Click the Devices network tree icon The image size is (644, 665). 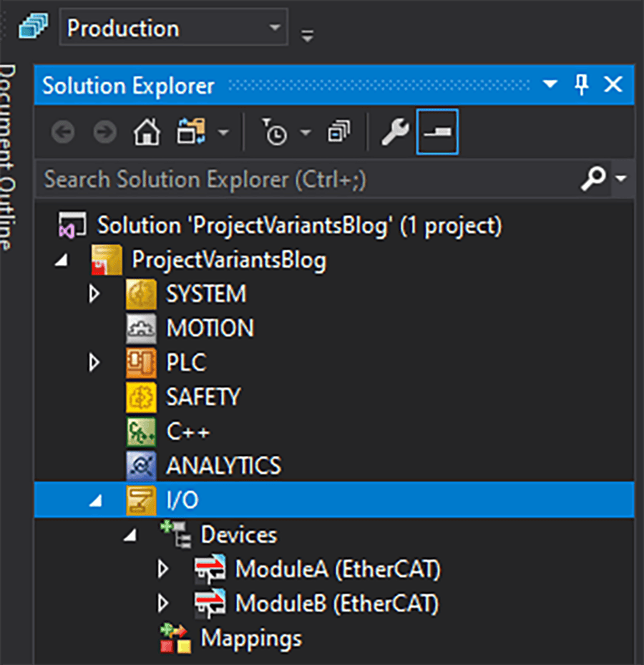[x=175, y=535]
